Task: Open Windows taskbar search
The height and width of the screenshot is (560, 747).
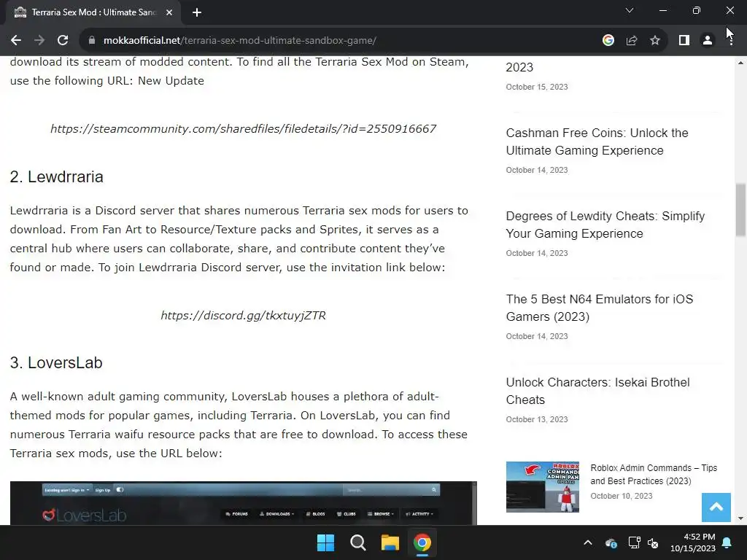Action: tap(357, 542)
